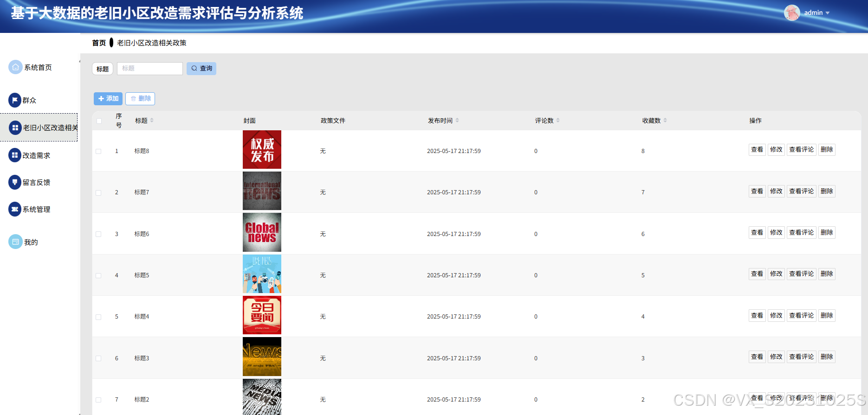The image size is (868, 415).
Task: Click the 查询 search button
Action: click(201, 68)
